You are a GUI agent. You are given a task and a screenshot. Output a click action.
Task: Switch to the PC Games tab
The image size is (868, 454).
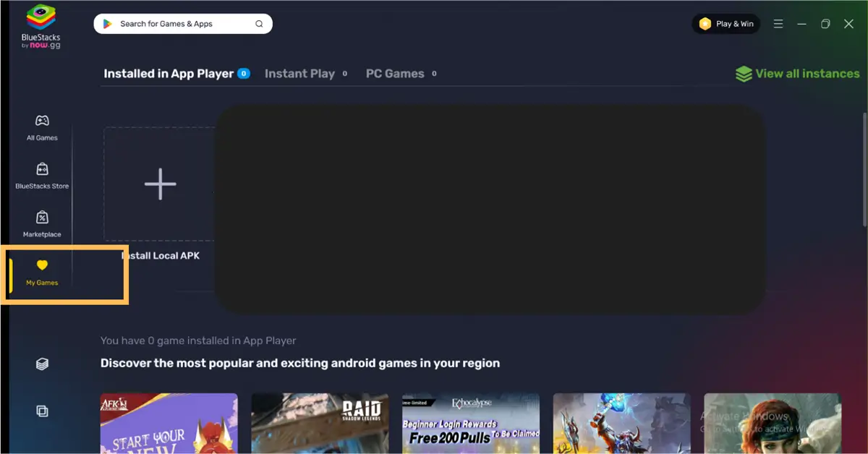point(395,74)
